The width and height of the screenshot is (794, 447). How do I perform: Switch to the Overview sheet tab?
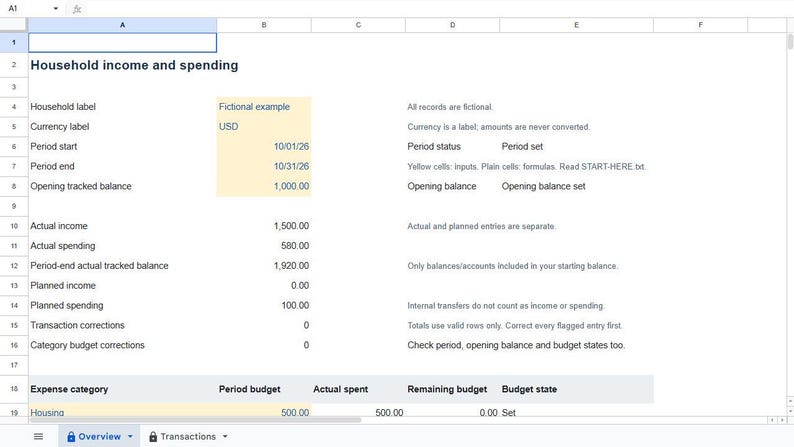[x=99, y=436]
